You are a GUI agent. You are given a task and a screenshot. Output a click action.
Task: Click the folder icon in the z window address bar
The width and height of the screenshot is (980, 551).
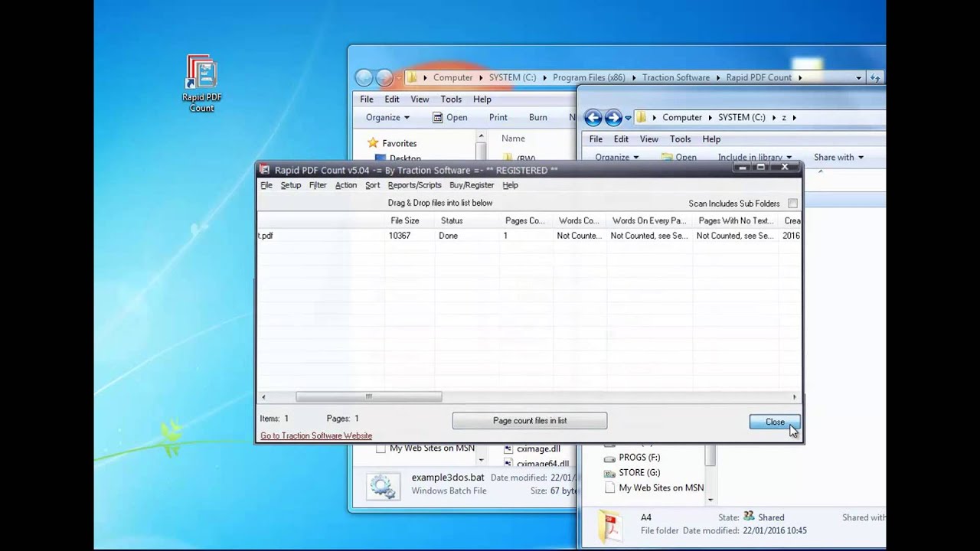click(641, 117)
